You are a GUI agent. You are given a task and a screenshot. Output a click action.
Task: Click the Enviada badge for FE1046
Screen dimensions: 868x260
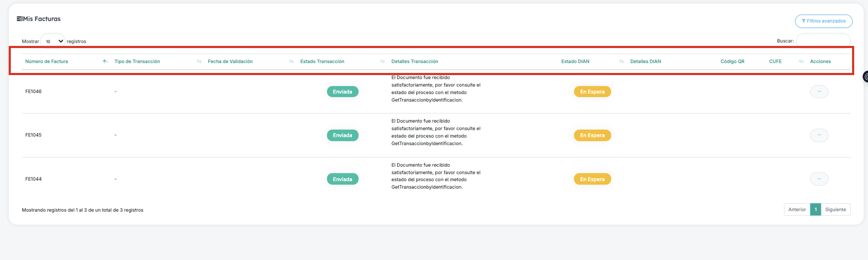click(x=342, y=92)
